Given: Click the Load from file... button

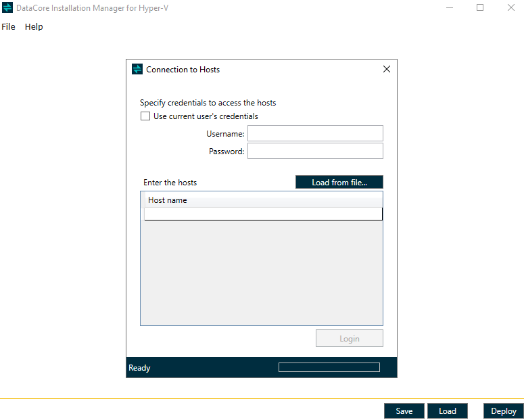Looking at the screenshot, I should coord(339,182).
